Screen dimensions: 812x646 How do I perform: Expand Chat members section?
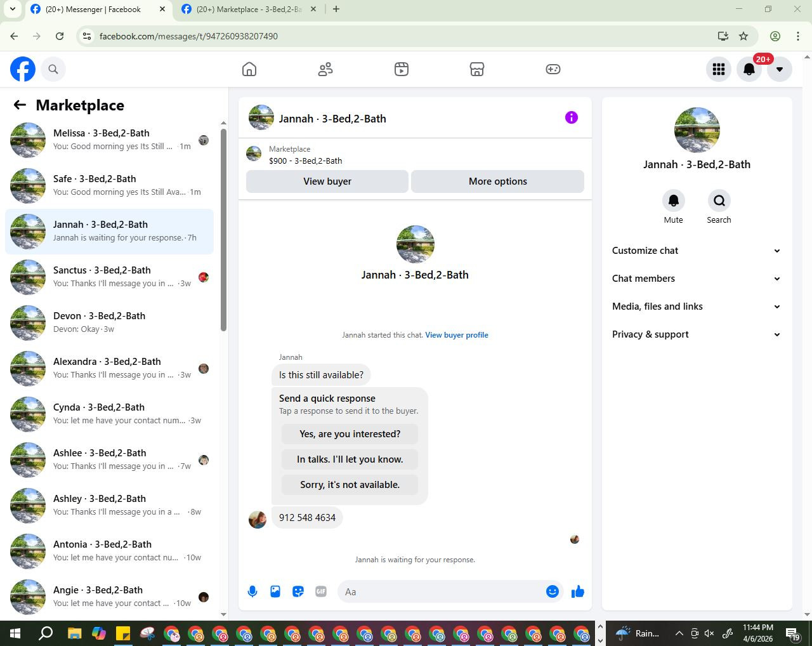697,279
